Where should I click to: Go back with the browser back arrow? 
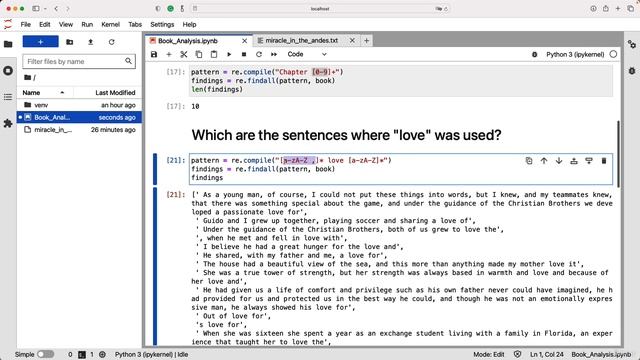click(56, 9)
